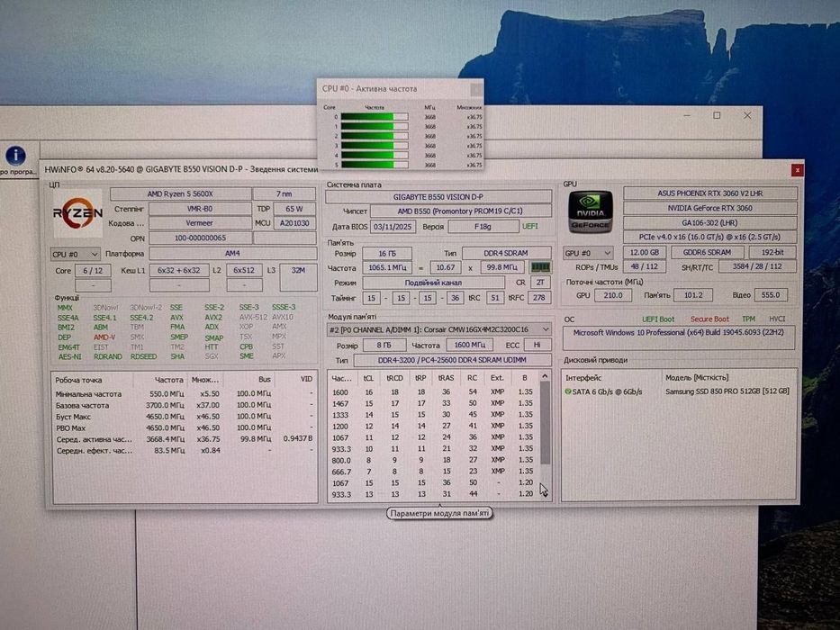This screenshot has height=630, width=840.
Task: Expand the memory module selection dropdown
Action: (x=438, y=329)
